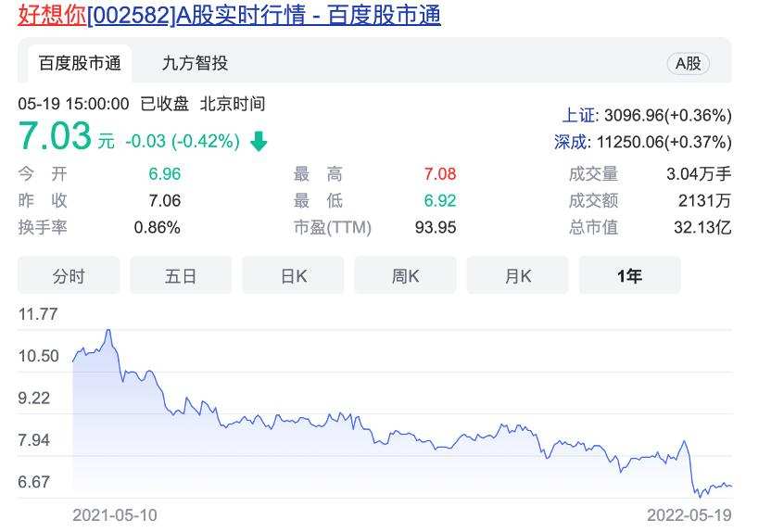
Task: Click the 成交量 label
Action: click(593, 173)
